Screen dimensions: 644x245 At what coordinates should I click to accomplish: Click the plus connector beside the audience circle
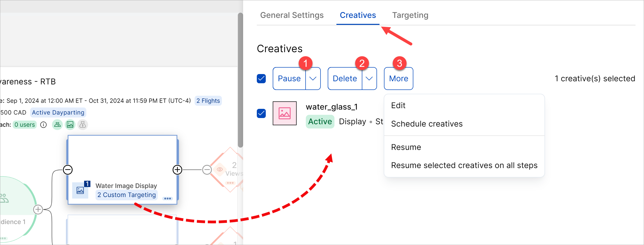[x=38, y=209]
